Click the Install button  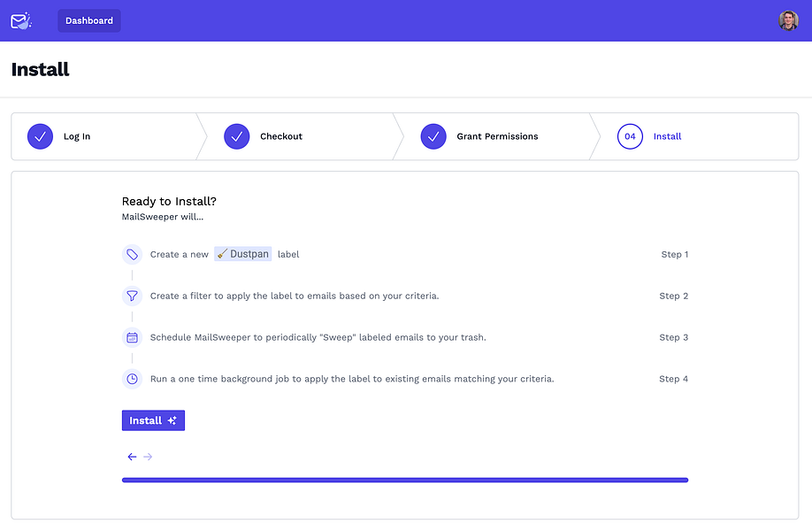click(153, 420)
